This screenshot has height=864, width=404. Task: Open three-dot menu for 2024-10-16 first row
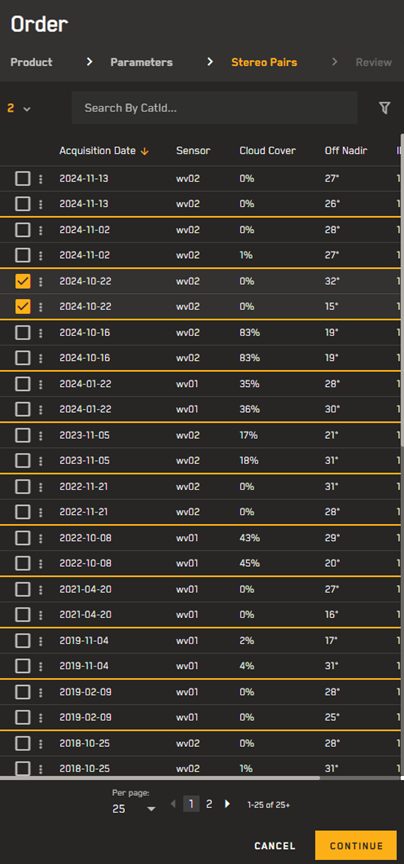[x=40, y=333]
